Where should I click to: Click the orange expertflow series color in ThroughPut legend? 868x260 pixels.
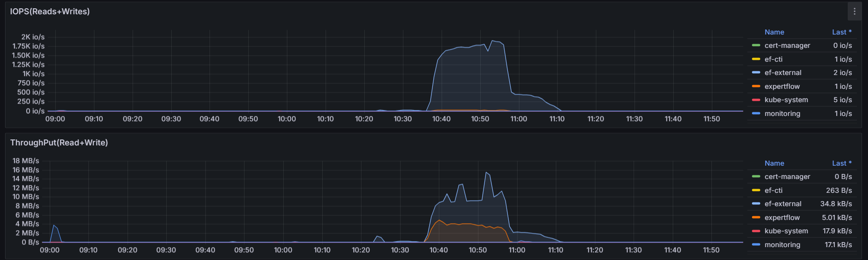(x=756, y=218)
